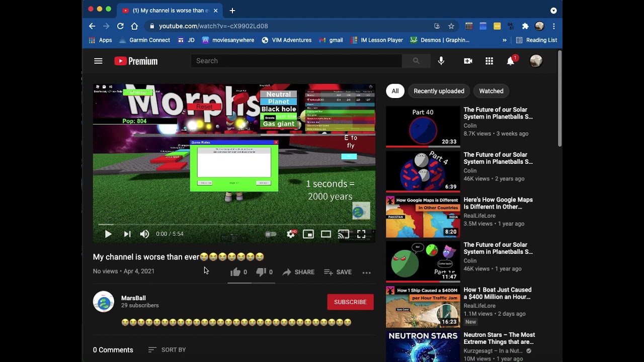Open the Google Maps Is Different video title
The width and height of the screenshot is (644, 362).
pos(498,203)
